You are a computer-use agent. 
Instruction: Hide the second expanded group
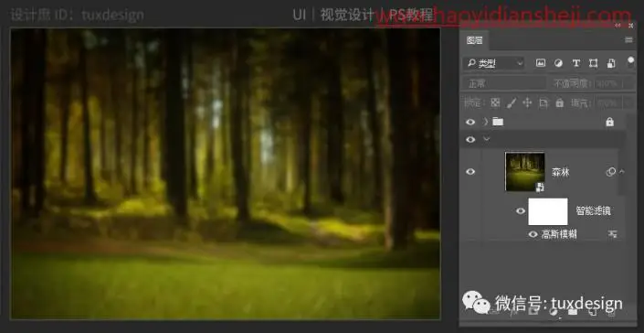click(x=470, y=139)
